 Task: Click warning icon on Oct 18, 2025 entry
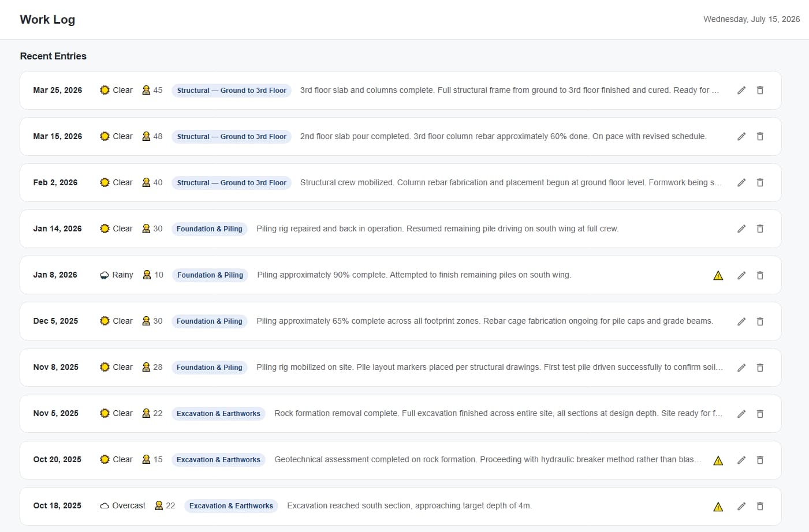coord(718,507)
